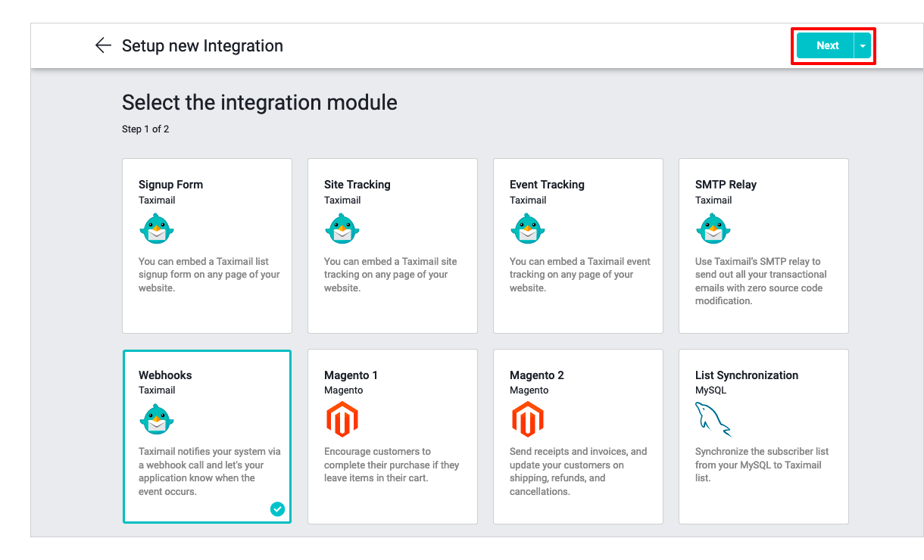The width and height of the screenshot is (924, 560).
Task: Select the Magento 1 card description
Action: coord(391,465)
